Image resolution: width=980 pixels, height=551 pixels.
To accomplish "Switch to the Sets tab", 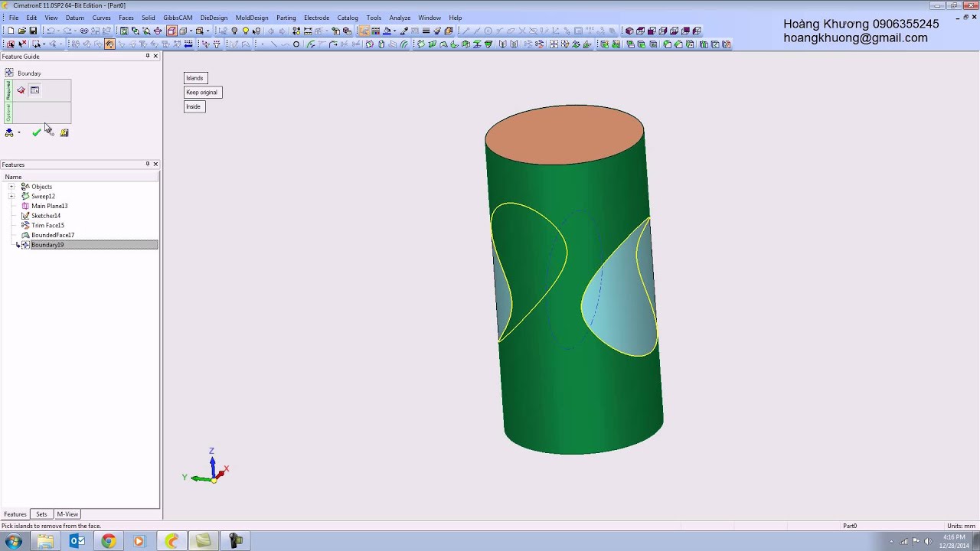I will (x=41, y=514).
